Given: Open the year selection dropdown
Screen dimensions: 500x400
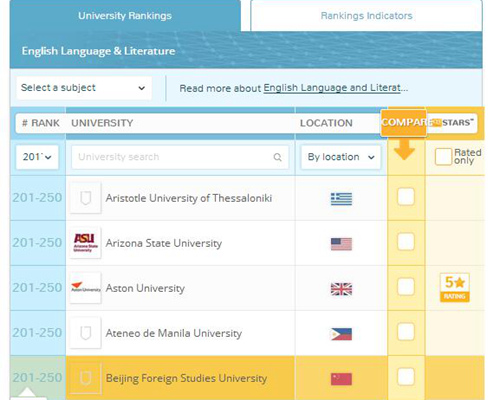Looking at the screenshot, I should pos(37,157).
